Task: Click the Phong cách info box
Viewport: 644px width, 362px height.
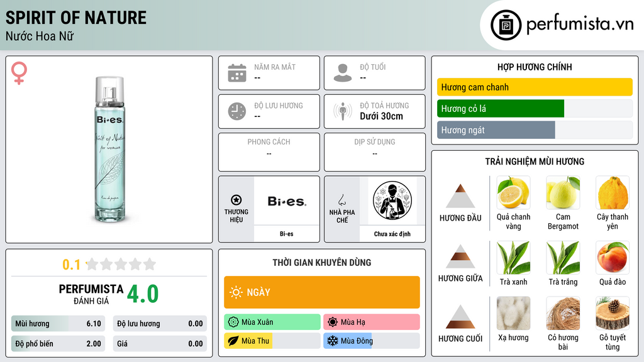Action: (269, 152)
